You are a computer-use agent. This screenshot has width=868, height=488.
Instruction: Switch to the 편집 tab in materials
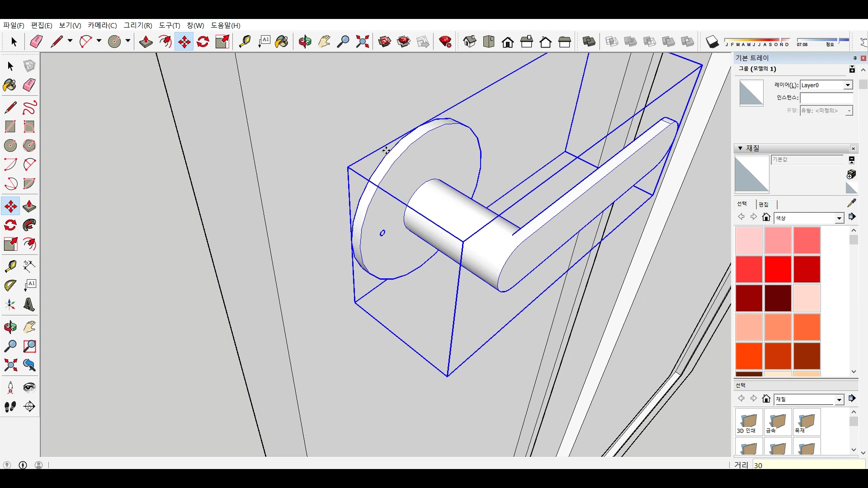764,204
